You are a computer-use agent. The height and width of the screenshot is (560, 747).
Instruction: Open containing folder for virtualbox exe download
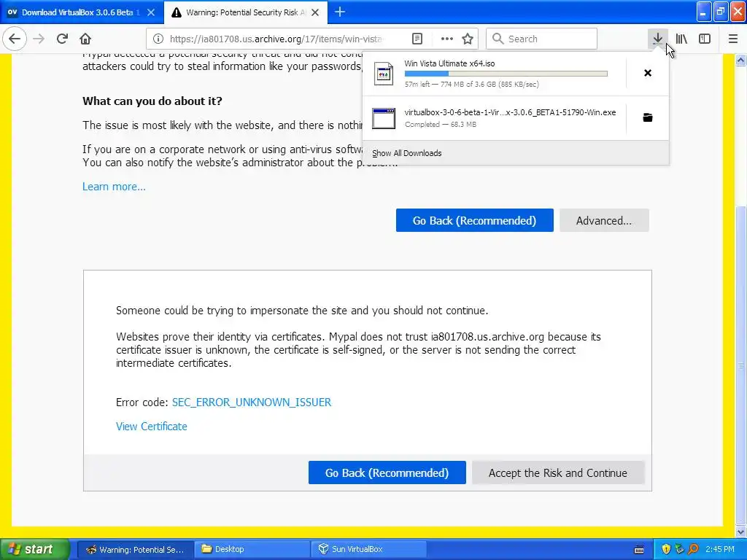point(648,117)
